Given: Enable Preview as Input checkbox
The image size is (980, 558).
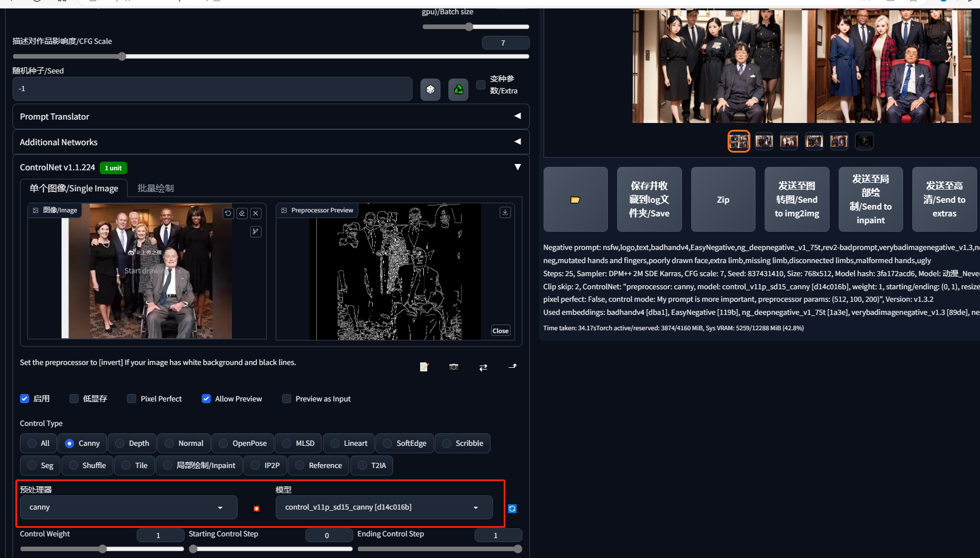Looking at the screenshot, I should point(287,399).
